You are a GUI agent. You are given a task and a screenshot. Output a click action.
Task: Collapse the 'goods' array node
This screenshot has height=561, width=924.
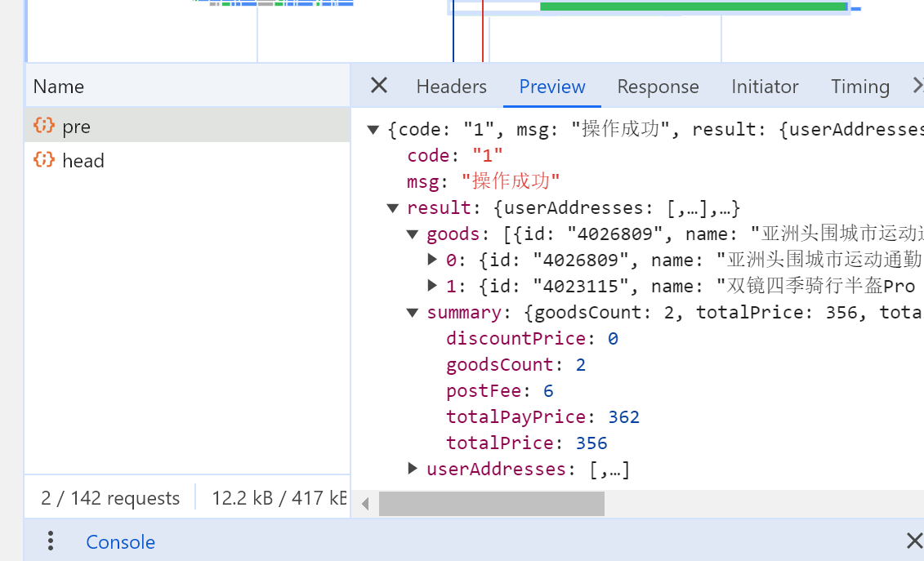coord(413,234)
